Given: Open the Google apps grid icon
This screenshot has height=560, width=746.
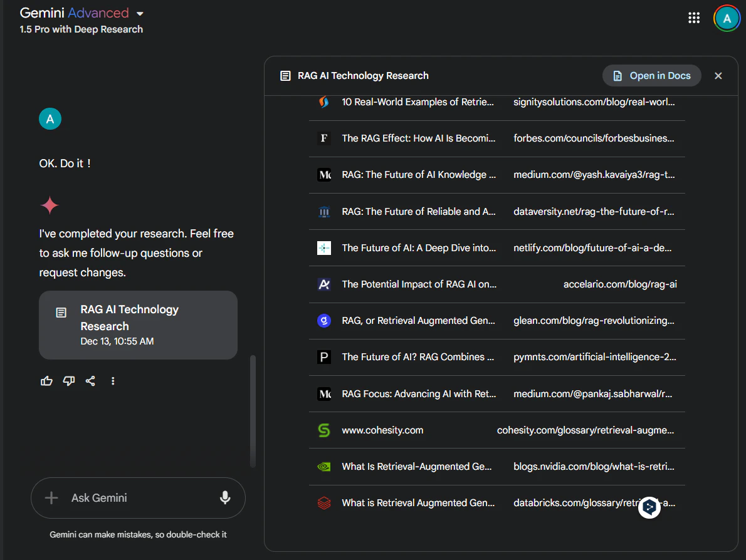Looking at the screenshot, I should pos(694,18).
